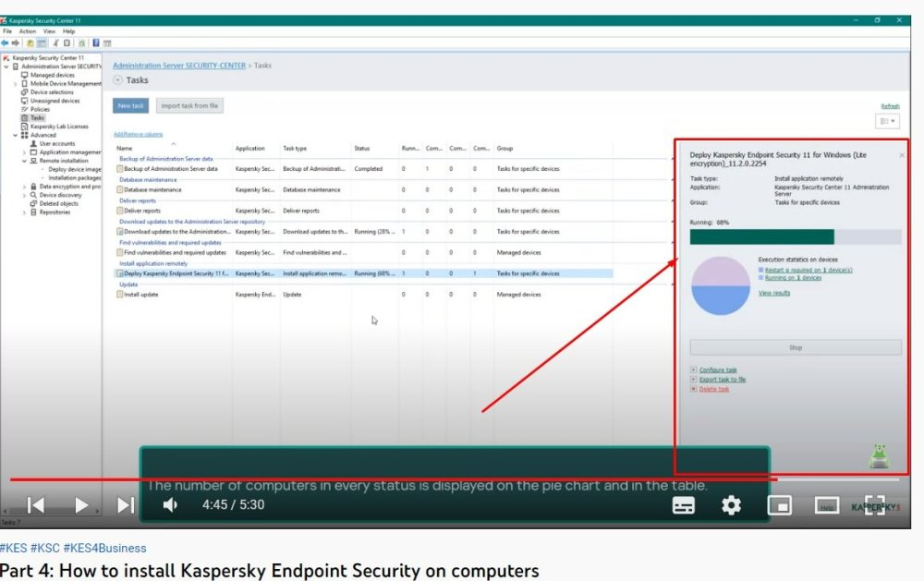Open the View results link
Viewport: 924px width, 581px height.
click(x=774, y=293)
